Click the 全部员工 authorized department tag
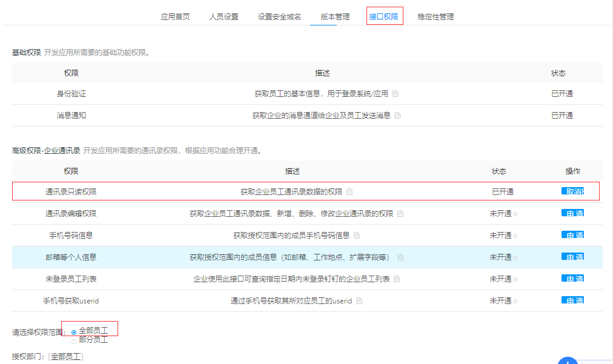The width and height of the screenshot is (613, 364). [65, 357]
